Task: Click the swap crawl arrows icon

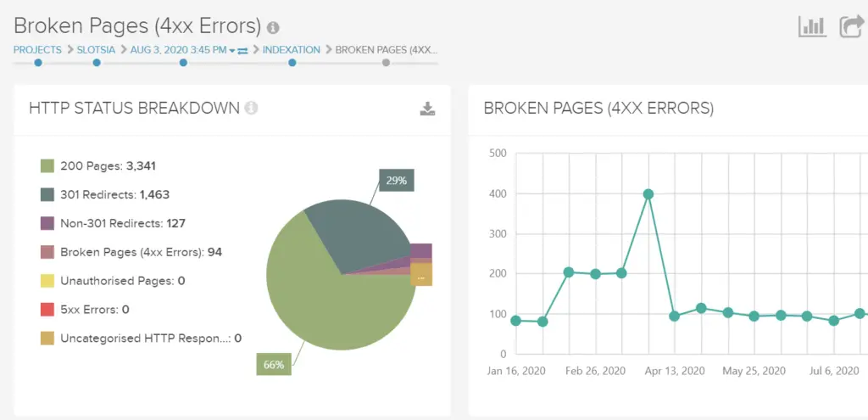Action: [x=242, y=50]
